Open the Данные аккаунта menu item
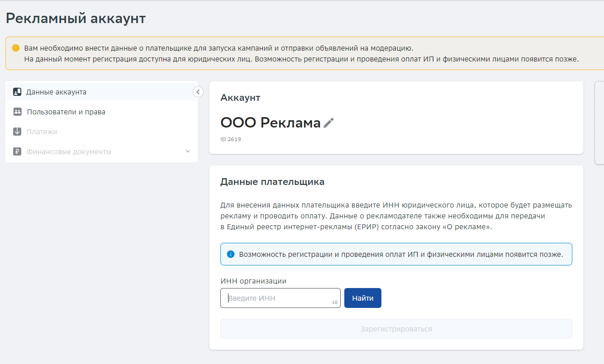 click(x=102, y=92)
